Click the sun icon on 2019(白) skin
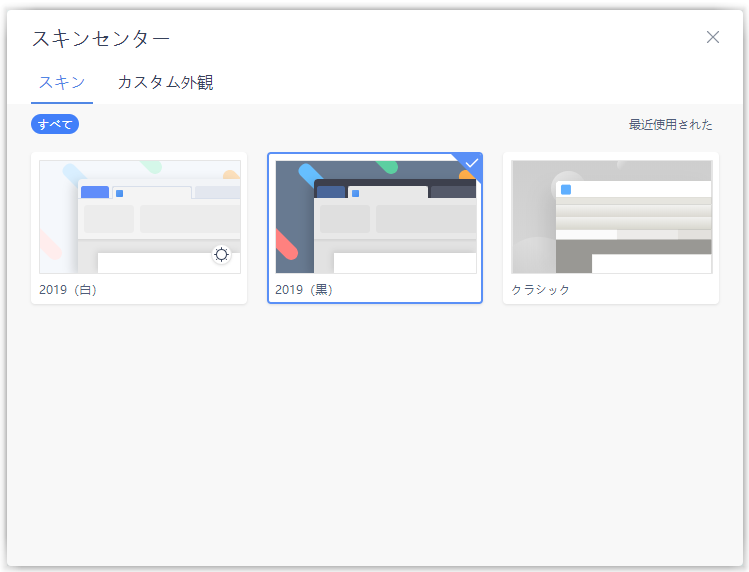Screen dimensions: 749x572 point(221,255)
